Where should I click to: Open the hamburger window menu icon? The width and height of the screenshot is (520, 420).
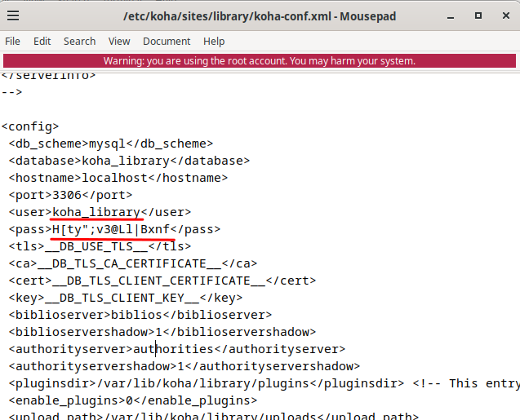point(13,15)
